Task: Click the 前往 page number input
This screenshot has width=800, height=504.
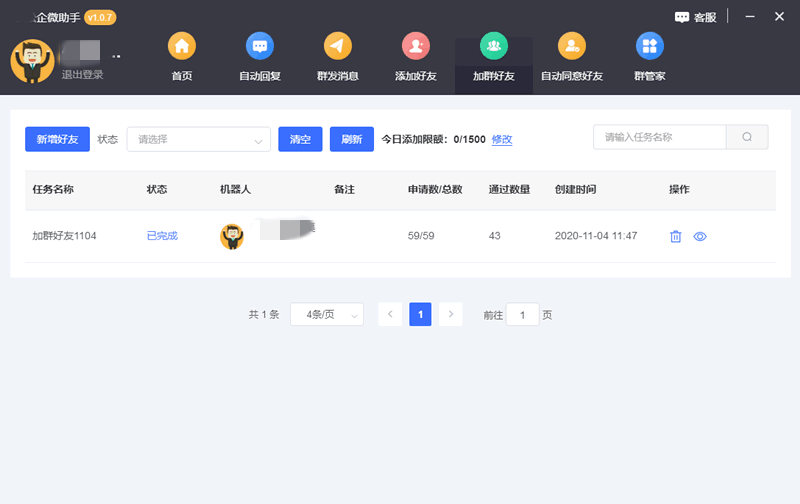Action: click(x=522, y=315)
